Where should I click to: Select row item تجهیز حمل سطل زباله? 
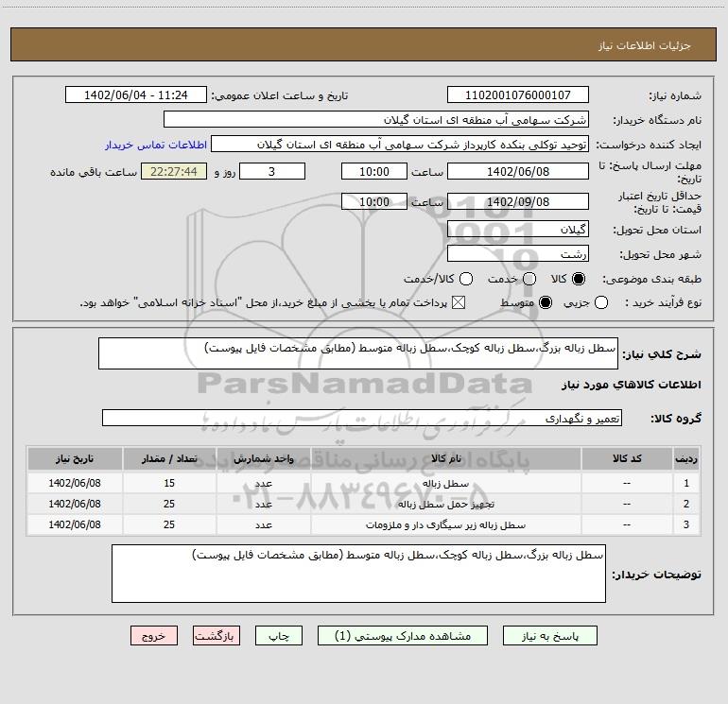click(x=446, y=505)
